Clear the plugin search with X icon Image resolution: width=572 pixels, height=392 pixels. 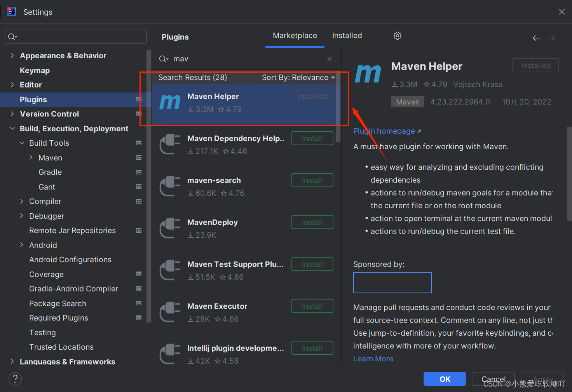pos(330,59)
